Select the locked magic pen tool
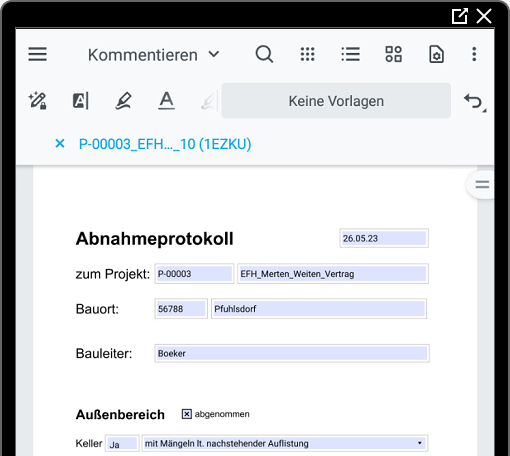510x456 pixels. (x=38, y=101)
